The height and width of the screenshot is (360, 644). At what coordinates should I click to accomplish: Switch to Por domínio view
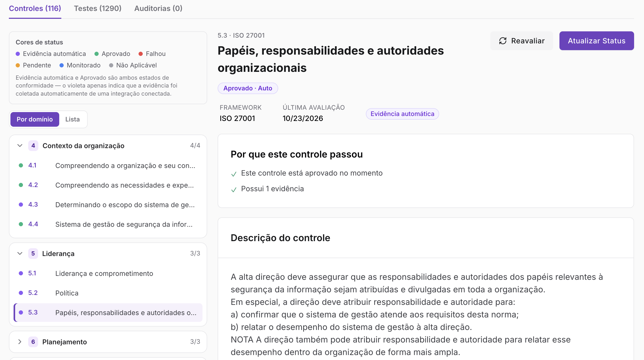coord(35,119)
